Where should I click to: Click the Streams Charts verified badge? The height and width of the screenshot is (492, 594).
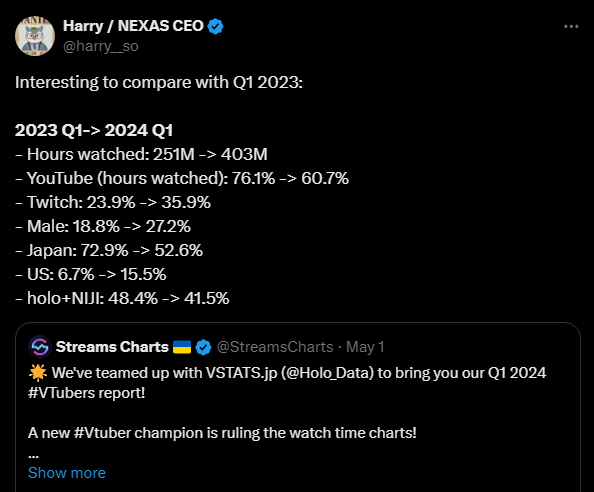pos(203,347)
